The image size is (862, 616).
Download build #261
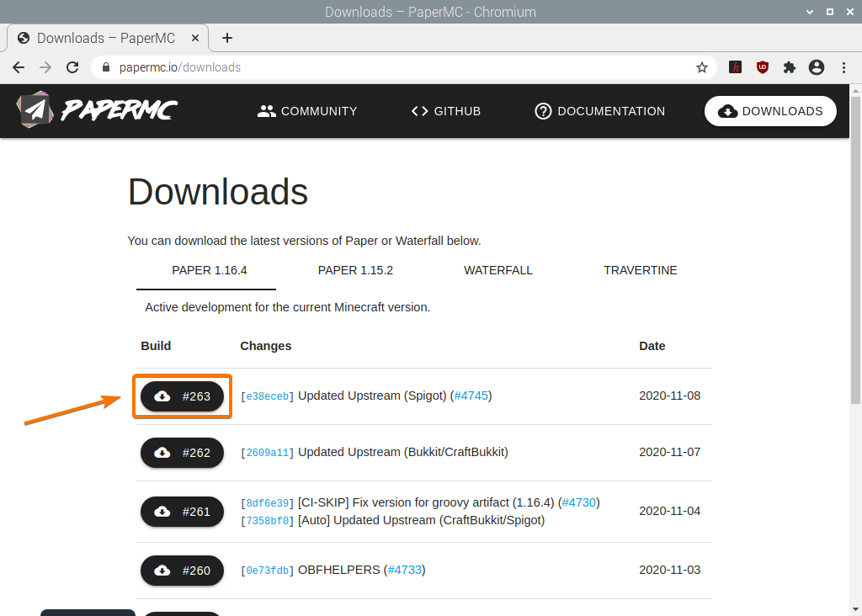182,512
